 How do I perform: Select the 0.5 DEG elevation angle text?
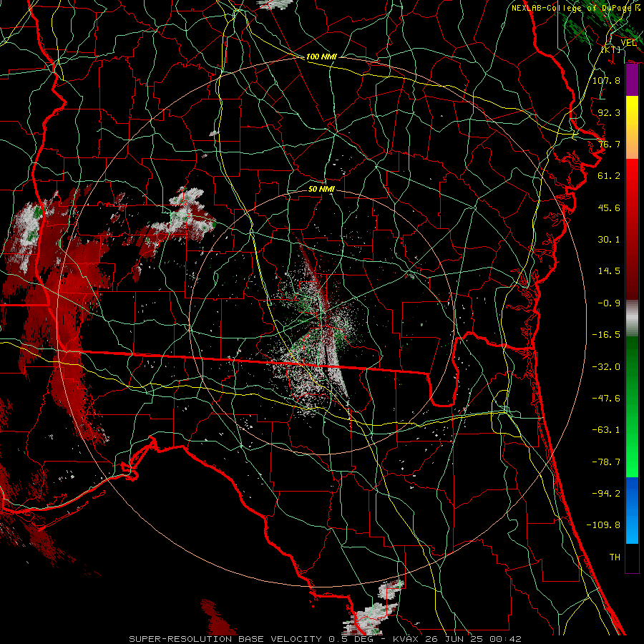(x=351, y=639)
